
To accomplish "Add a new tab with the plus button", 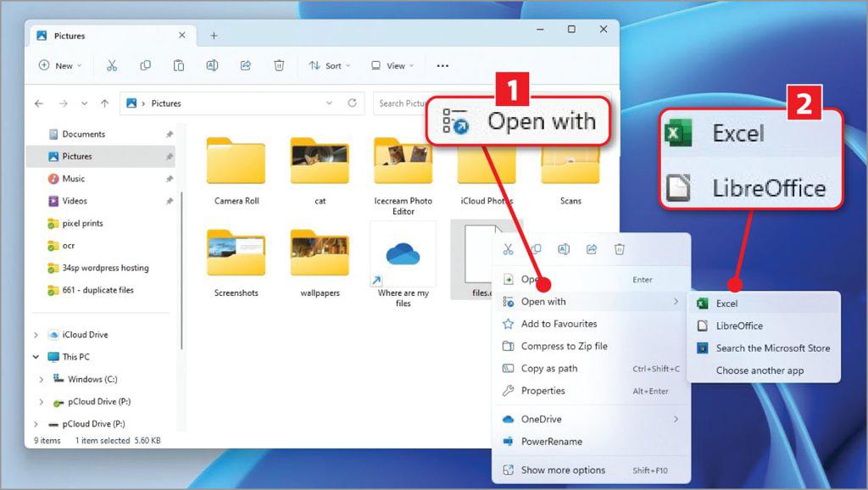I will coord(214,36).
